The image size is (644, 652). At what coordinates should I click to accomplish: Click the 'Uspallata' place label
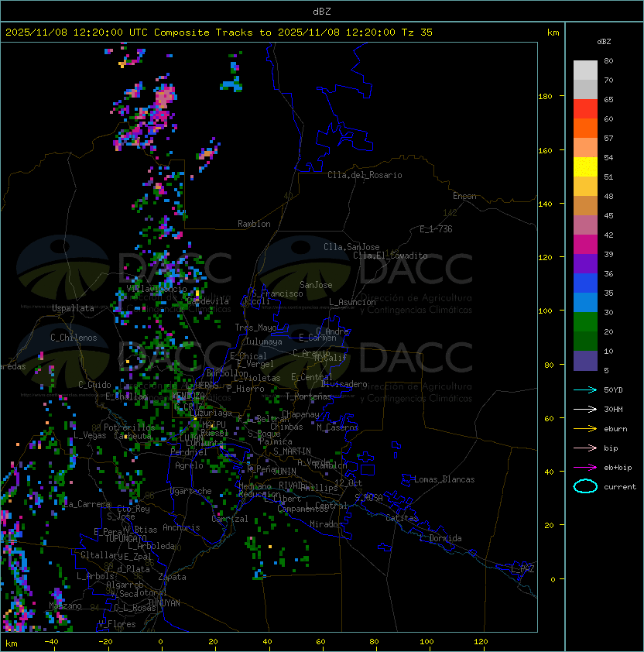(73, 308)
